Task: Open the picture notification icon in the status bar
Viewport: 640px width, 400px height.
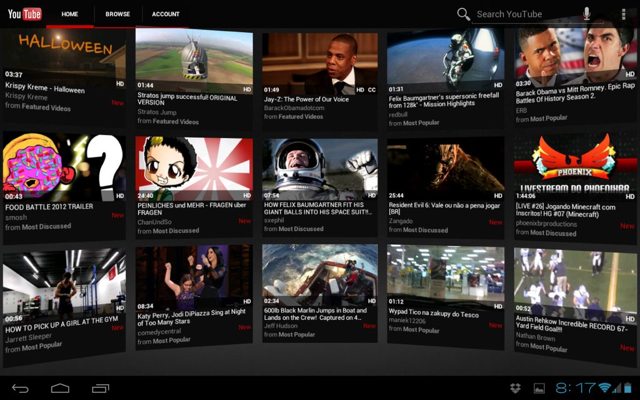Action: tap(539, 388)
